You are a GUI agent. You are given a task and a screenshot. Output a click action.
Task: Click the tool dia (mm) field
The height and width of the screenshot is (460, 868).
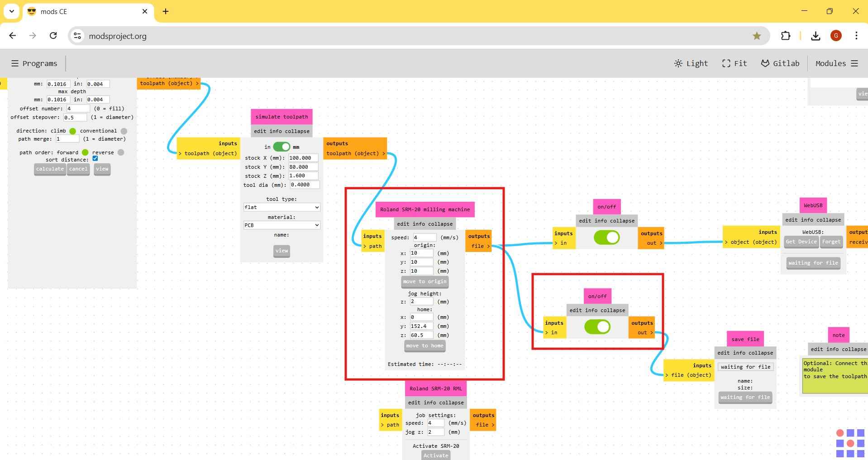click(x=305, y=185)
